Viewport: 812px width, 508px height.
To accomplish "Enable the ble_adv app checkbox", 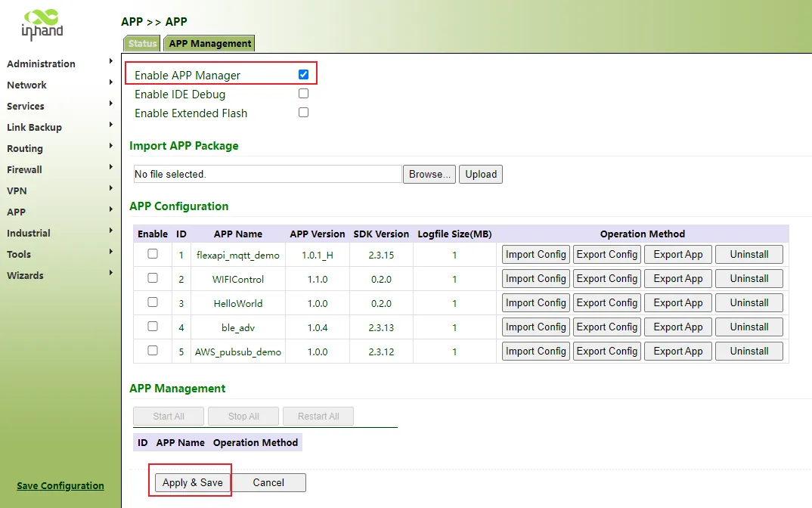I will pos(152,327).
